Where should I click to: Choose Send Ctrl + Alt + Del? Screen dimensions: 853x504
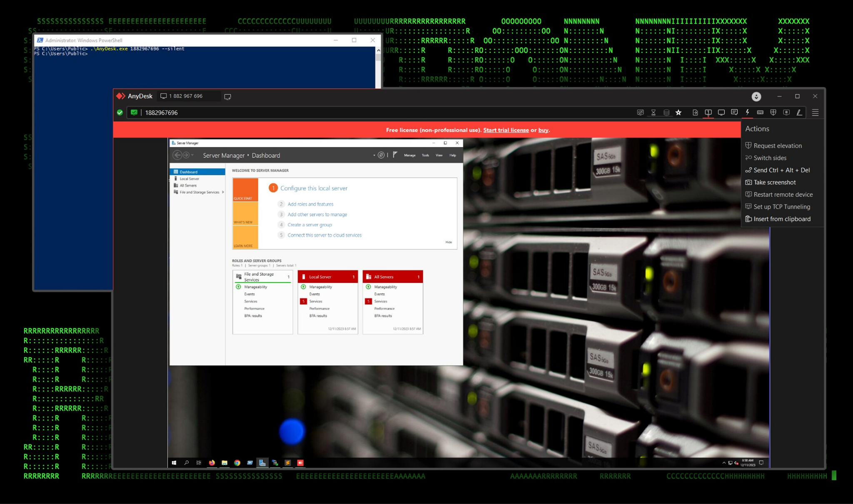[781, 170]
